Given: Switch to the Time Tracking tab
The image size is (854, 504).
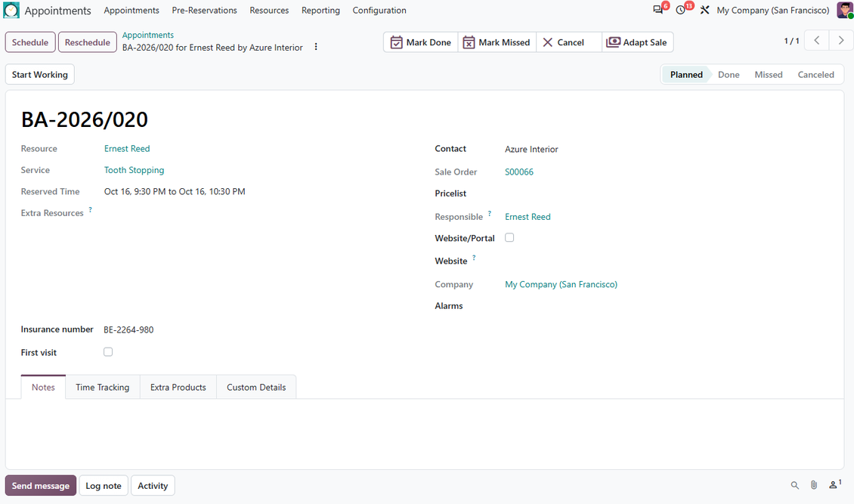Looking at the screenshot, I should [102, 387].
